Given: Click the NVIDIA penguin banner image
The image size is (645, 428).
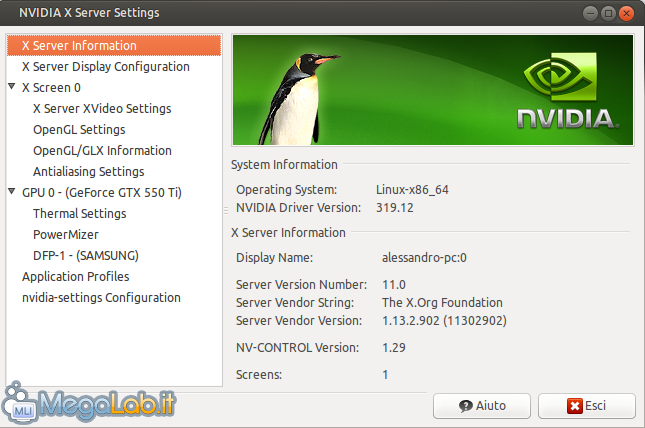Looking at the screenshot, I should 433,90.
